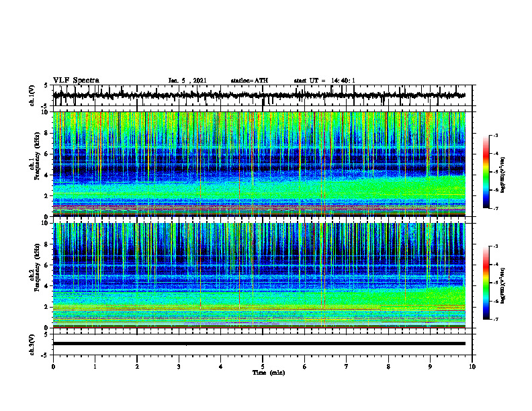Click the "9" minute tick label on the time axis
532x411 pixels.
[x=430, y=367]
